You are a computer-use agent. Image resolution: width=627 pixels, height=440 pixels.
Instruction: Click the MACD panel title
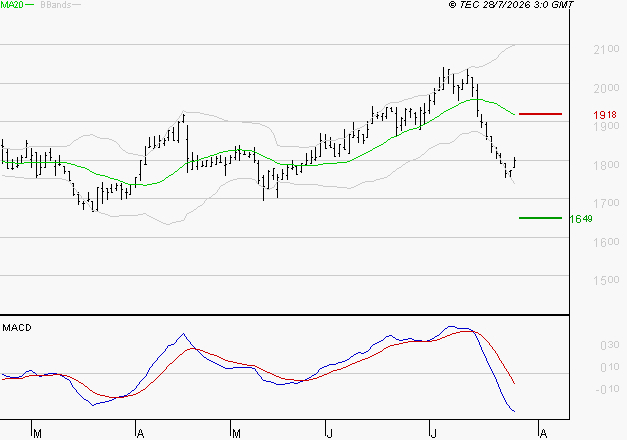coord(17,328)
